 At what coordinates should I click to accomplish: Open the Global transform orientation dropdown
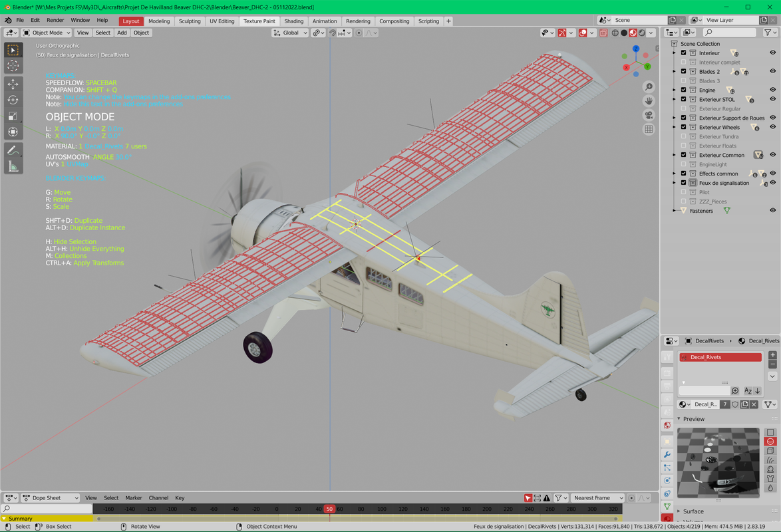[291, 33]
